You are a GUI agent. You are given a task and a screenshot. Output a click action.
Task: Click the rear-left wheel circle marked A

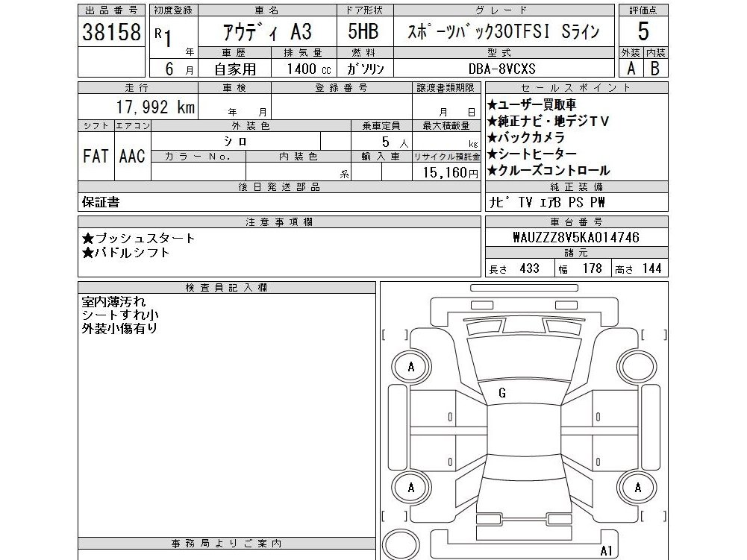click(410, 488)
